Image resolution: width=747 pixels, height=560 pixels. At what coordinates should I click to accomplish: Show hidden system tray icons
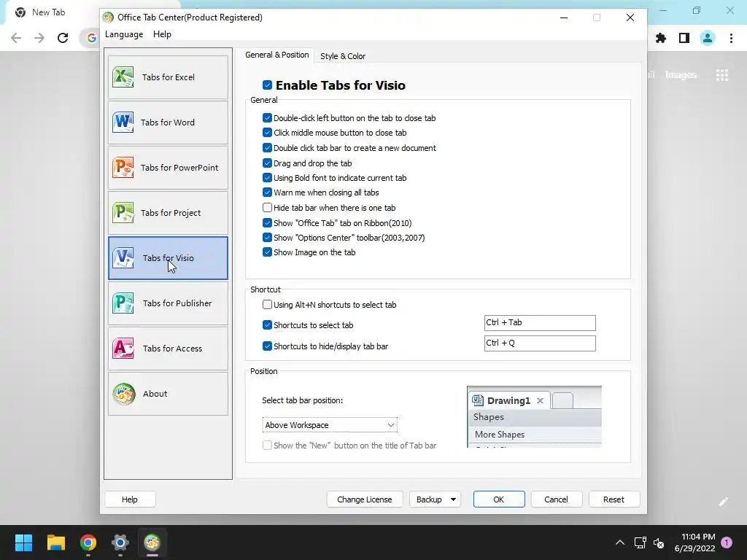click(x=620, y=542)
